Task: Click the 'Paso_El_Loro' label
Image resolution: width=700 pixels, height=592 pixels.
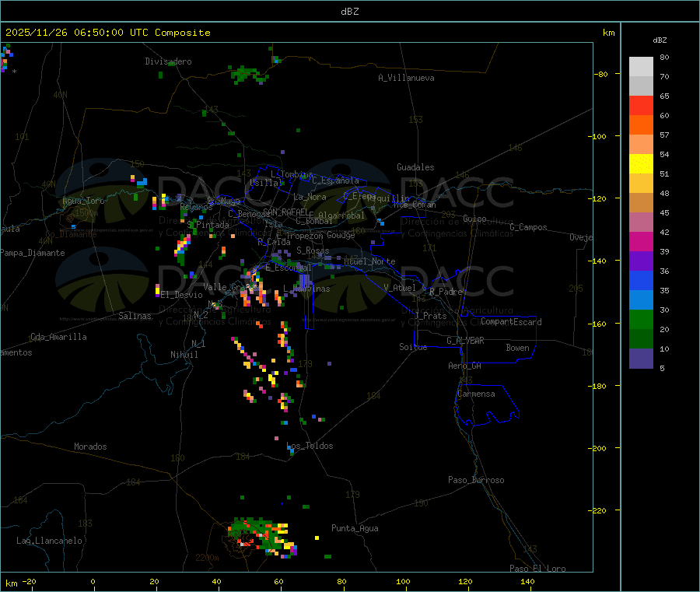Action: click(537, 569)
